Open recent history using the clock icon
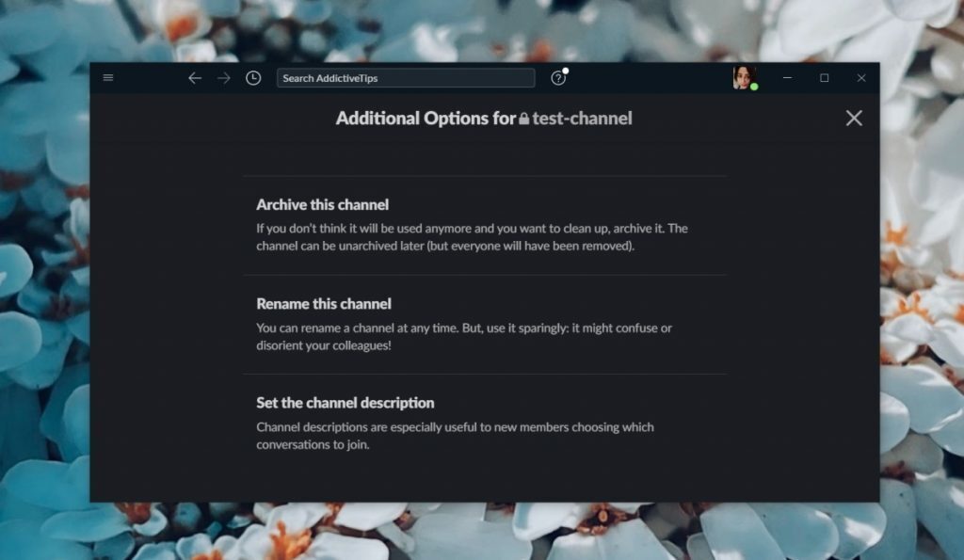Screen dimensions: 964x560 [252, 78]
